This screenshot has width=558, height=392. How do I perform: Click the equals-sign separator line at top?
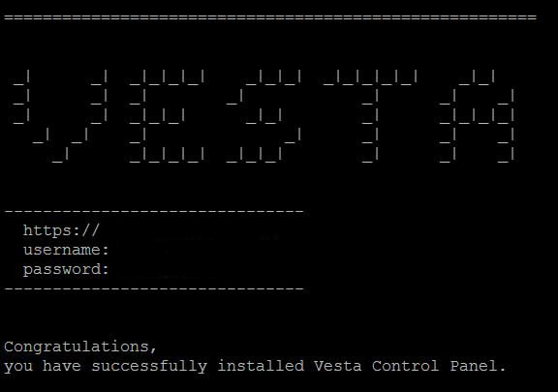(x=270, y=17)
